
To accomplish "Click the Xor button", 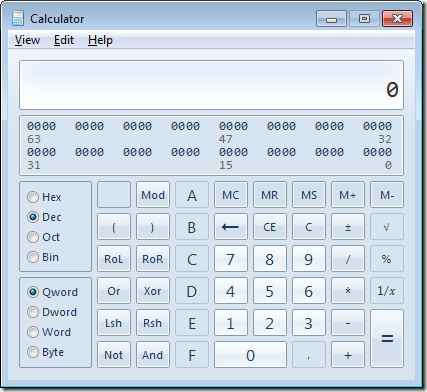I will point(153,291).
